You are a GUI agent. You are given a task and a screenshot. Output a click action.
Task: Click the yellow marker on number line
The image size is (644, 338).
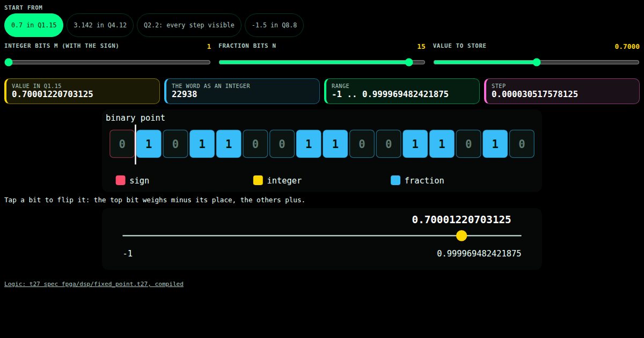(x=462, y=236)
